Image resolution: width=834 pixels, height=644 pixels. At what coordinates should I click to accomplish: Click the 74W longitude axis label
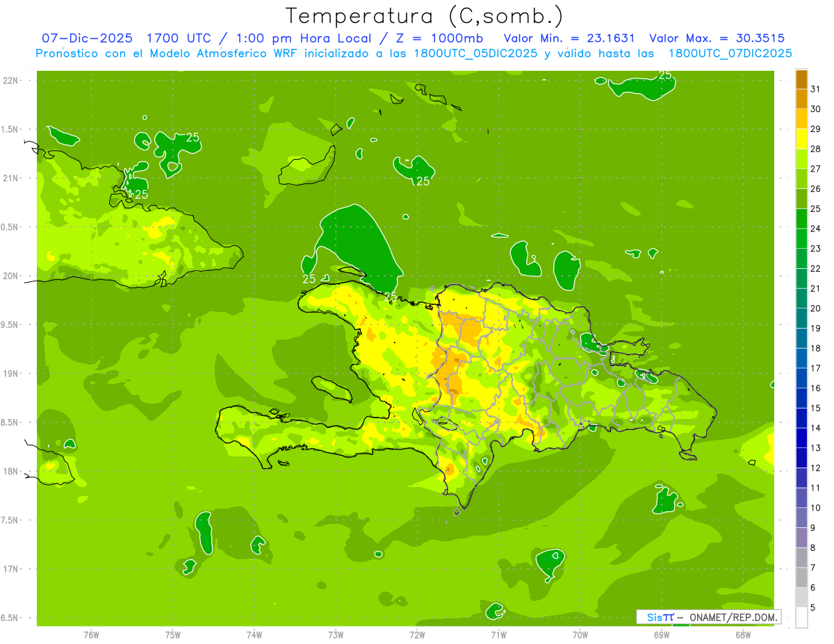pyautogui.click(x=254, y=634)
